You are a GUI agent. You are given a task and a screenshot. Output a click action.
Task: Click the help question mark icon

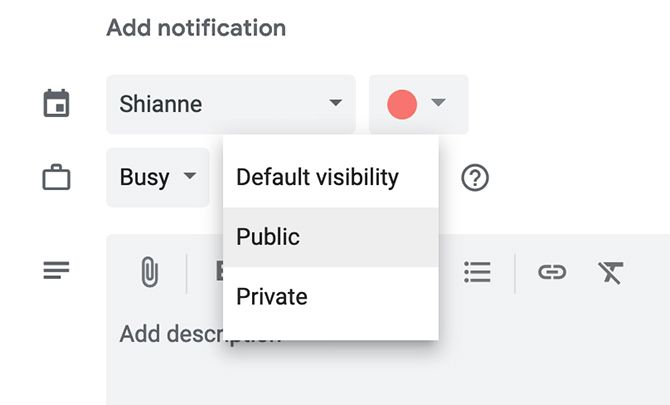(474, 178)
